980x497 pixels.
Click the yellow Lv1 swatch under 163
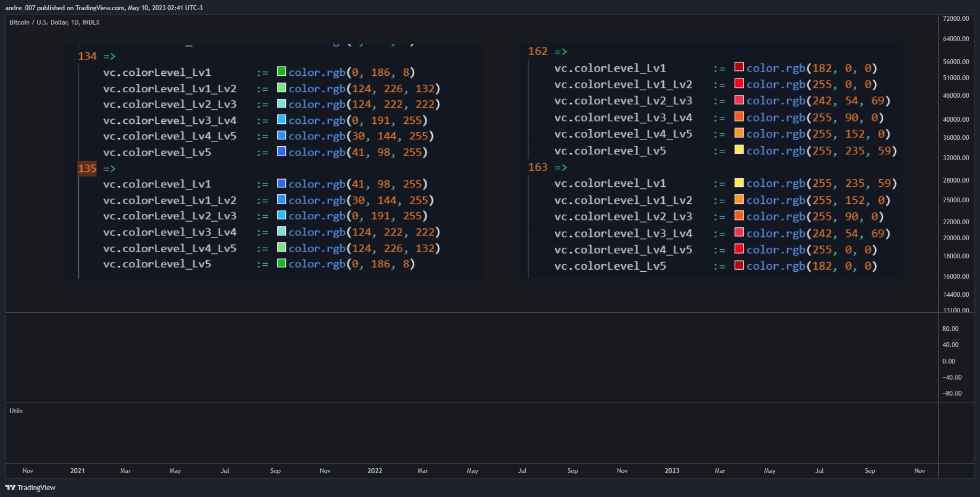739,183
